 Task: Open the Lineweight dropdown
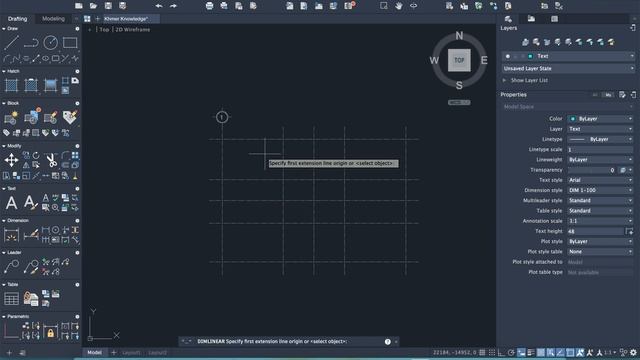[x=600, y=160]
